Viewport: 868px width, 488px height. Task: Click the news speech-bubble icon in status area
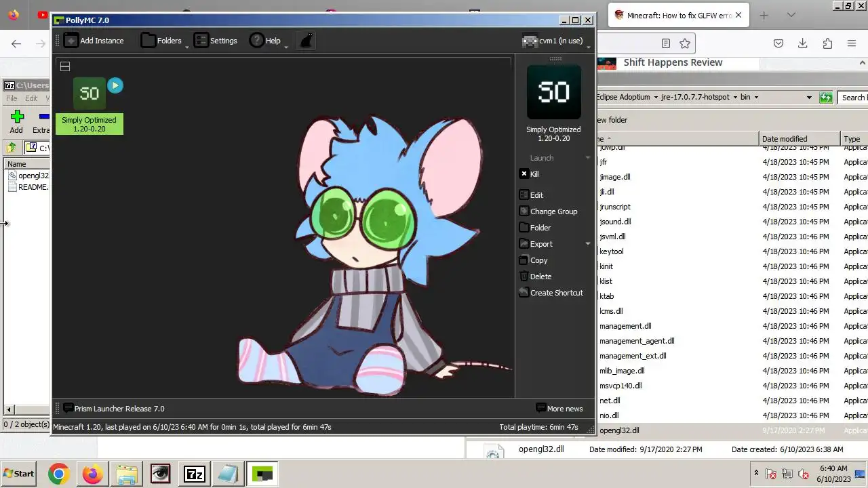[x=68, y=409]
